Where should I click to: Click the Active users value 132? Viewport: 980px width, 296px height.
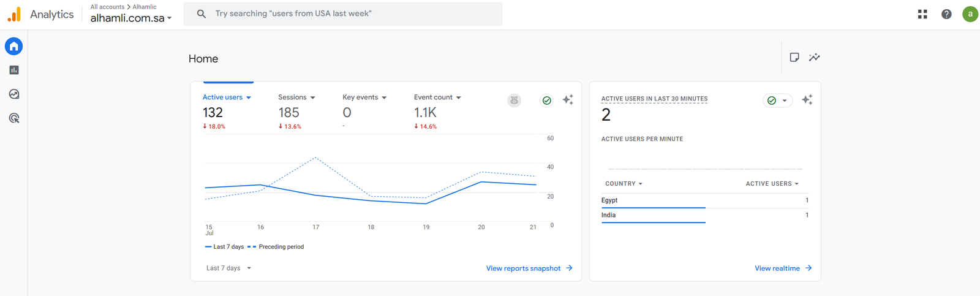click(213, 113)
